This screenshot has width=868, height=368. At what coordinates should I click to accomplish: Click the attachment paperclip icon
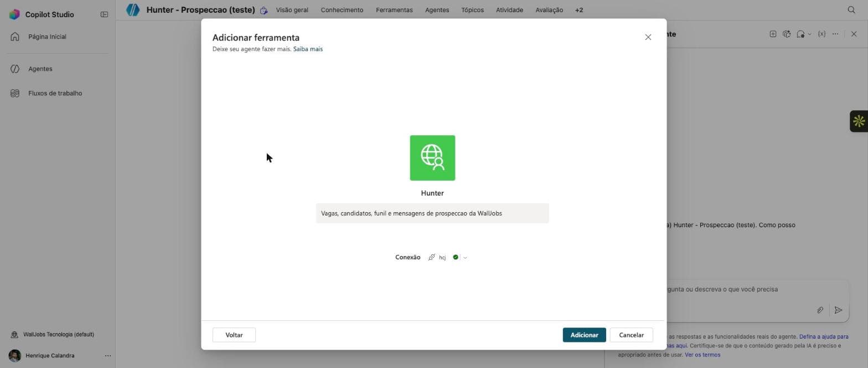tap(820, 310)
